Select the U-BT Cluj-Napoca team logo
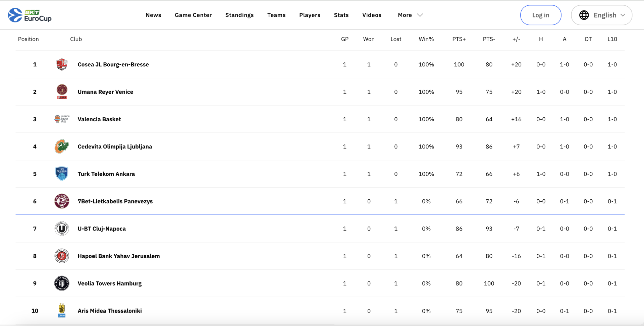 [x=62, y=229]
